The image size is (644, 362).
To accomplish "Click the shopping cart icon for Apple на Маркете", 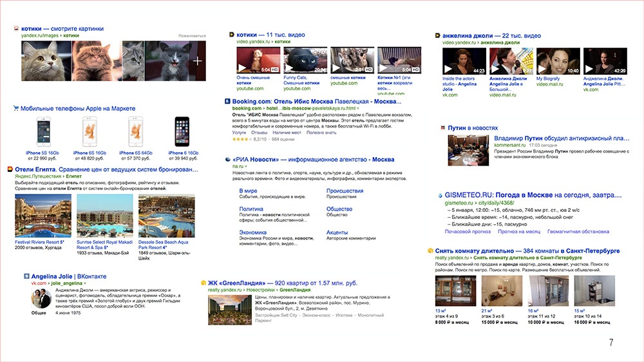I will [x=15, y=108].
